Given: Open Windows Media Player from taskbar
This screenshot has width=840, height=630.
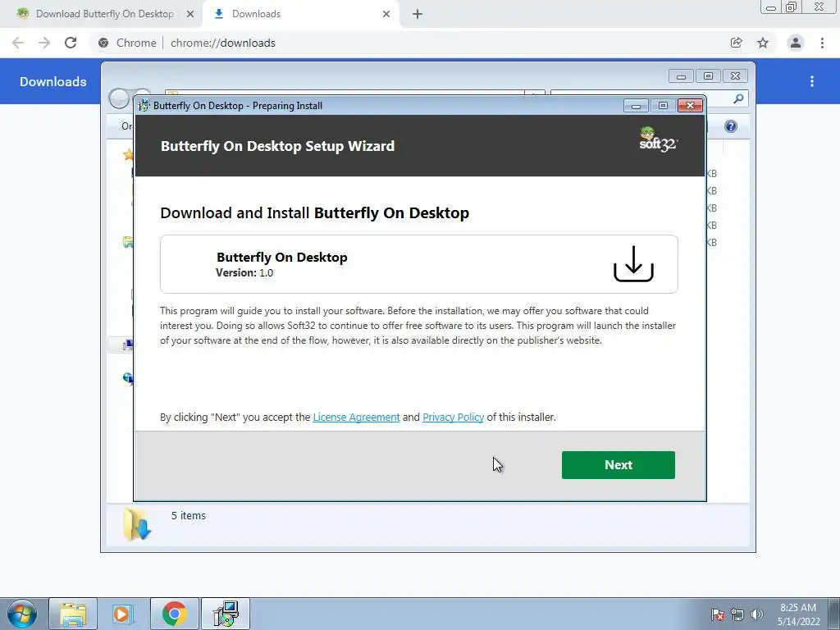Looking at the screenshot, I should 123,614.
